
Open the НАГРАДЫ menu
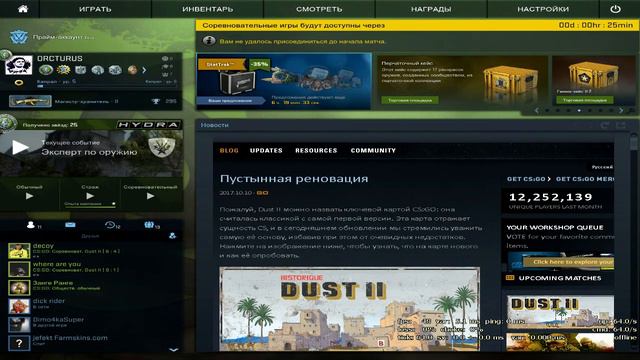(431, 9)
